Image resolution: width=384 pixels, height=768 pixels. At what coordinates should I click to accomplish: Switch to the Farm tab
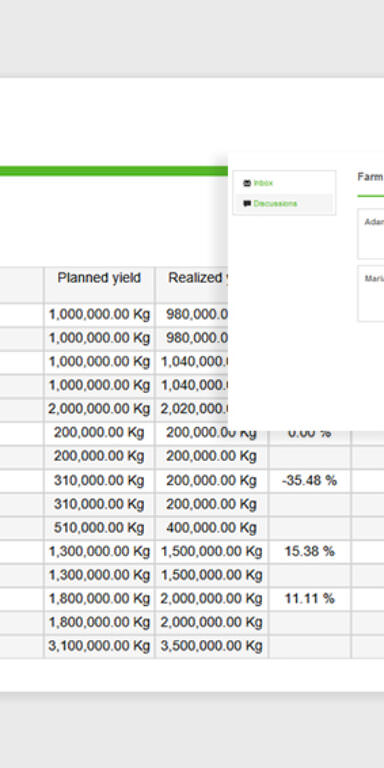point(370,177)
